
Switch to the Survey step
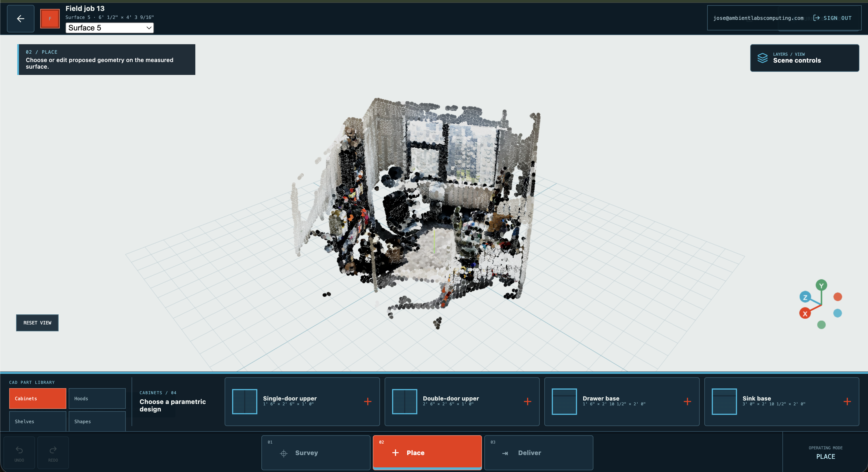316,452
